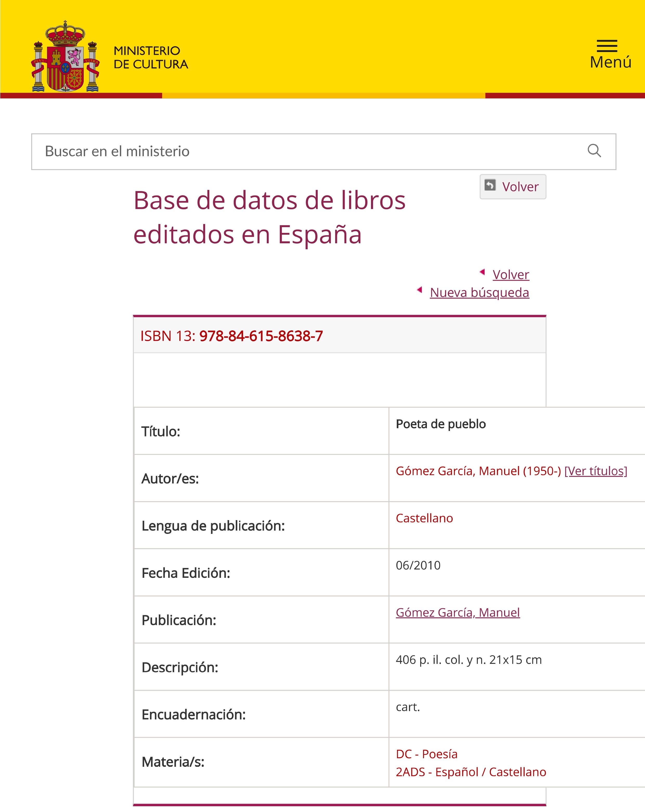Click the red arrow beside Nueva búsqueda
This screenshot has height=812, width=645.
(420, 290)
